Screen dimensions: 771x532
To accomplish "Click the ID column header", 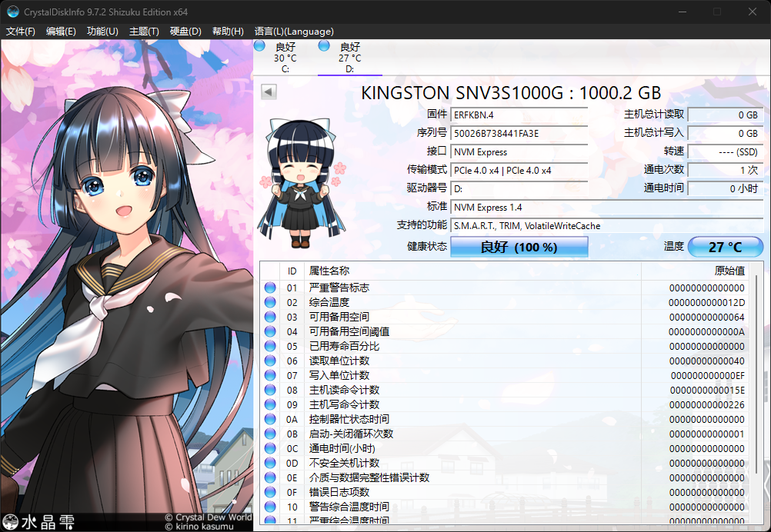I will [292, 271].
